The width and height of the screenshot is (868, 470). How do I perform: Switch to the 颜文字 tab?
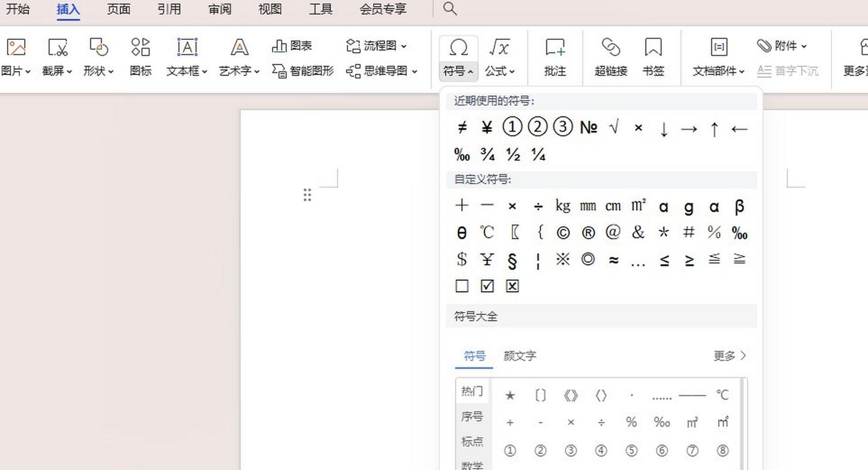[x=519, y=356]
